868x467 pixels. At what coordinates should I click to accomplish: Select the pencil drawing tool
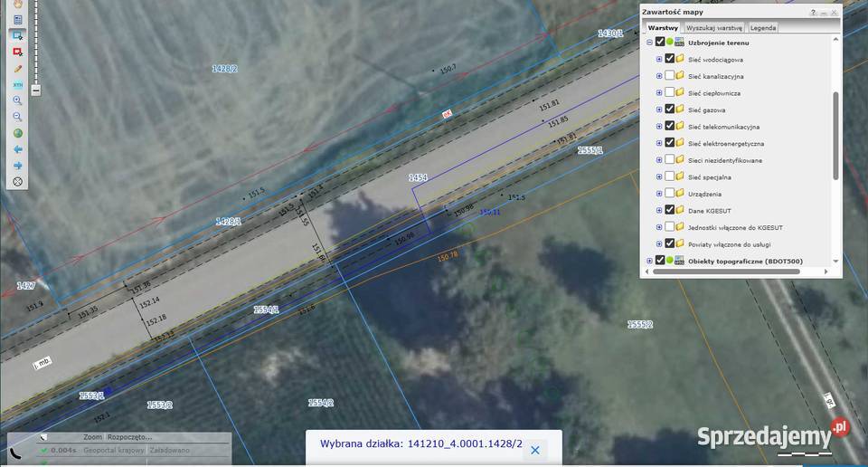click(17, 68)
